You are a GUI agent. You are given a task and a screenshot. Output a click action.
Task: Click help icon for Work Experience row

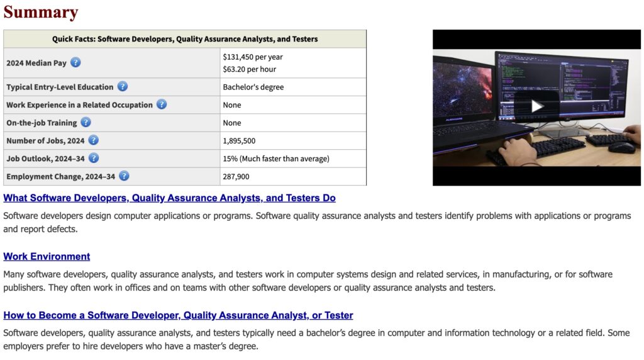[x=162, y=104]
